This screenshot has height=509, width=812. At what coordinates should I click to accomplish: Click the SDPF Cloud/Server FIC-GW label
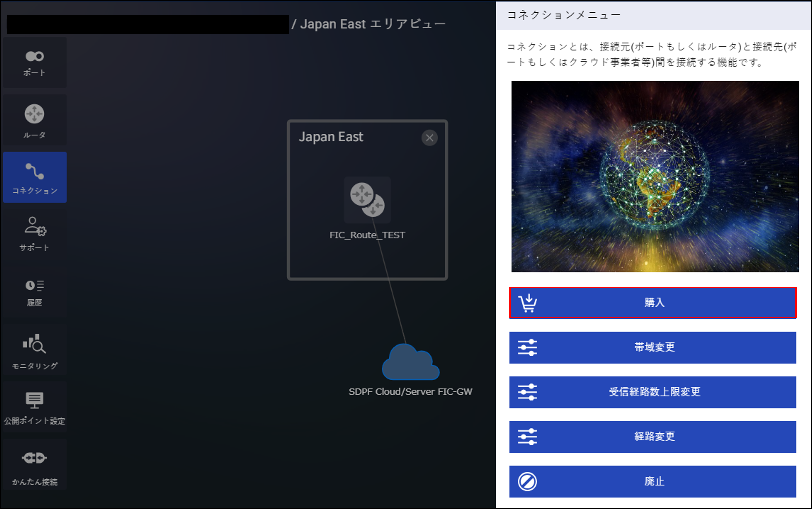pyautogui.click(x=411, y=391)
